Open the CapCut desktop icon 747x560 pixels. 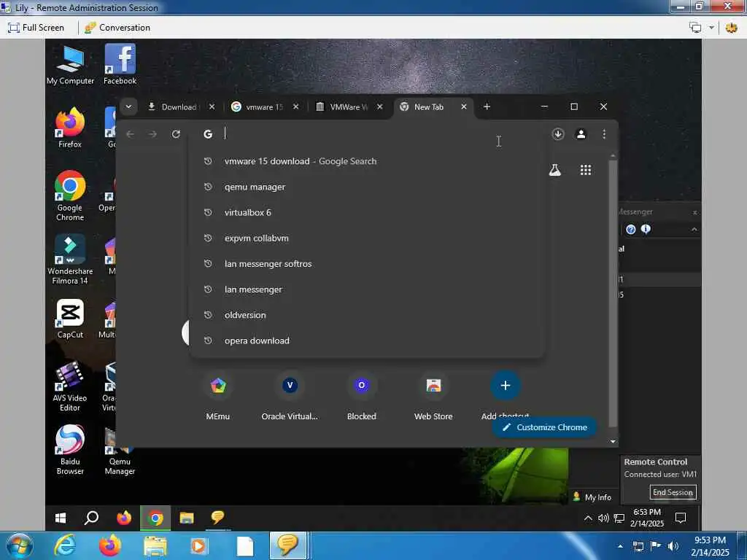point(70,319)
